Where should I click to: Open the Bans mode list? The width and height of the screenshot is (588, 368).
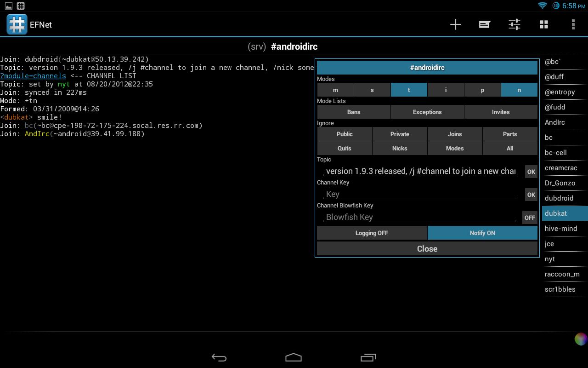pos(354,112)
